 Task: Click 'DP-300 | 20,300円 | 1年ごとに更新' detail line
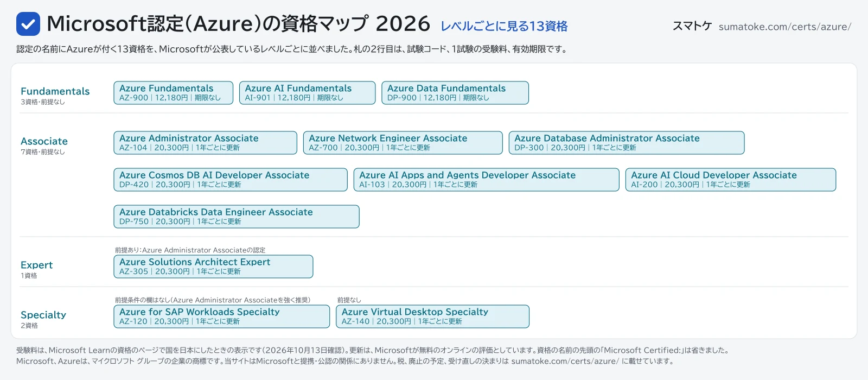coord(575,148)
